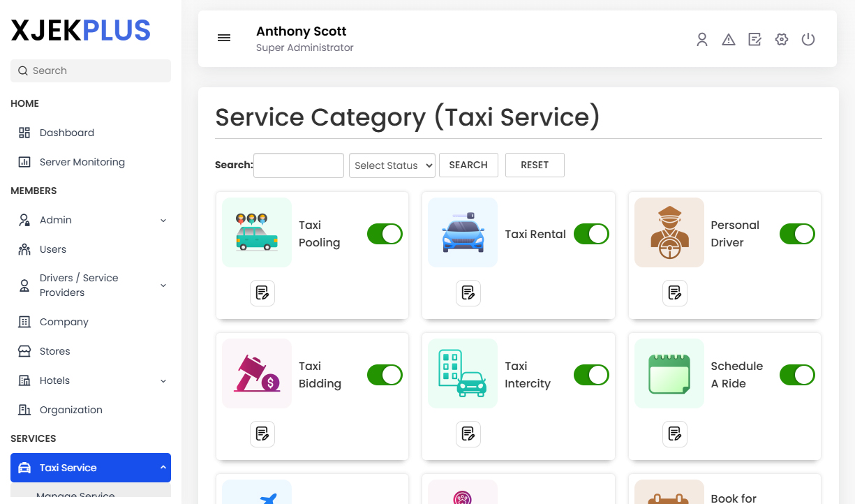Select the Dashboard icon in sidebar

tap(24, 132)
